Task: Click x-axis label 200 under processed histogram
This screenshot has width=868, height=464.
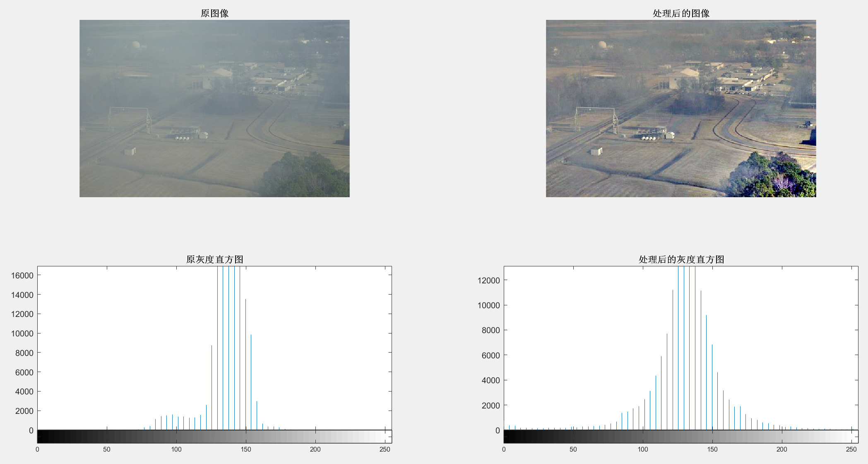Action: [x=782, y=450]
